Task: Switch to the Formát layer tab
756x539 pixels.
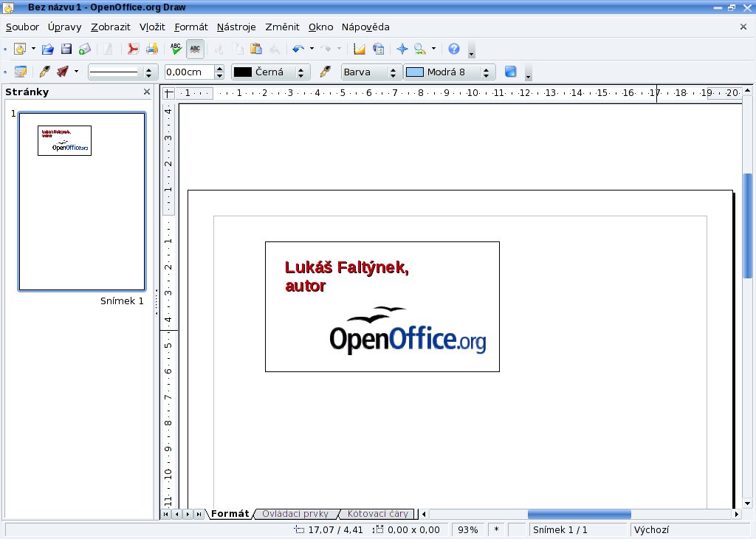Action: (x=230, y=514)
